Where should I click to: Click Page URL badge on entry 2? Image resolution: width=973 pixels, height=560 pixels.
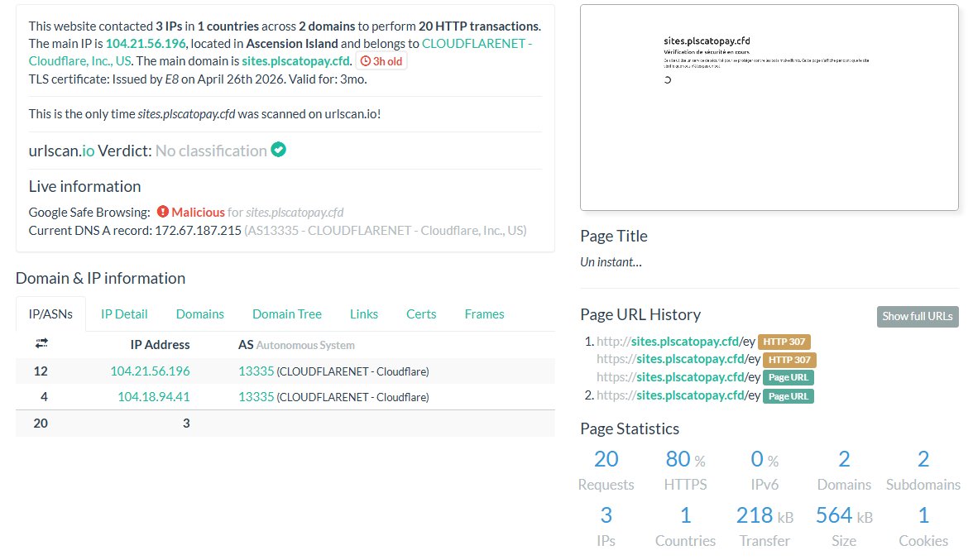click(x=788, y=395)
